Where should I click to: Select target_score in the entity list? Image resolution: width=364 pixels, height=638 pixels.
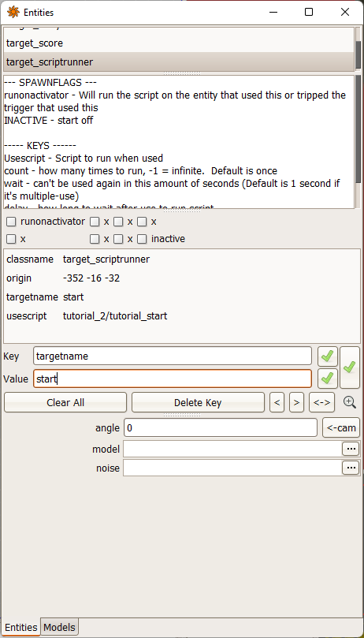coord(179,43)
